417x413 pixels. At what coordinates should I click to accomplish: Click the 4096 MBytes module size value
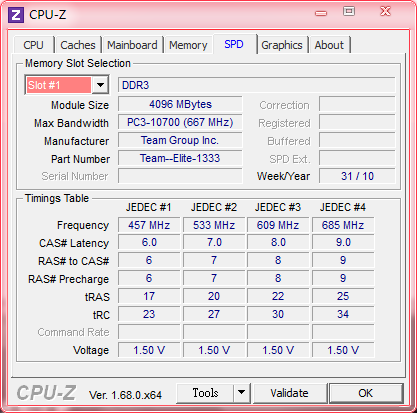[x=180, y=104]
